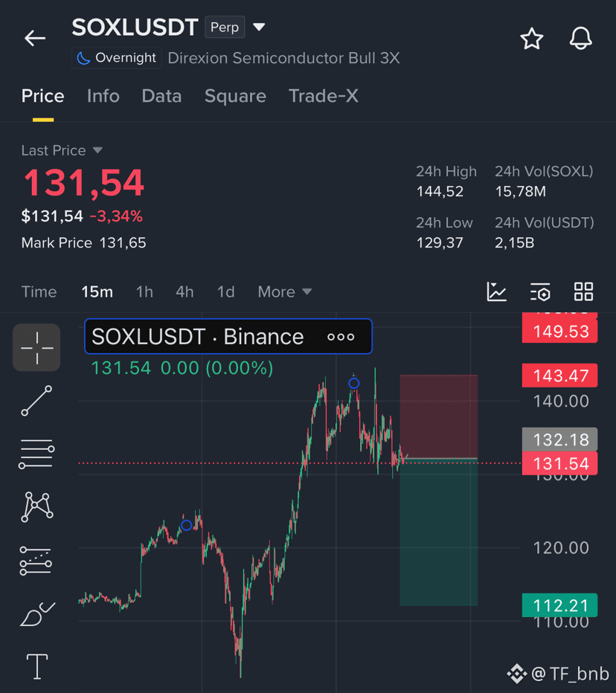Click the lower blue drawing anchor near 123
616x693 pixels.
(x=187, y=525)
